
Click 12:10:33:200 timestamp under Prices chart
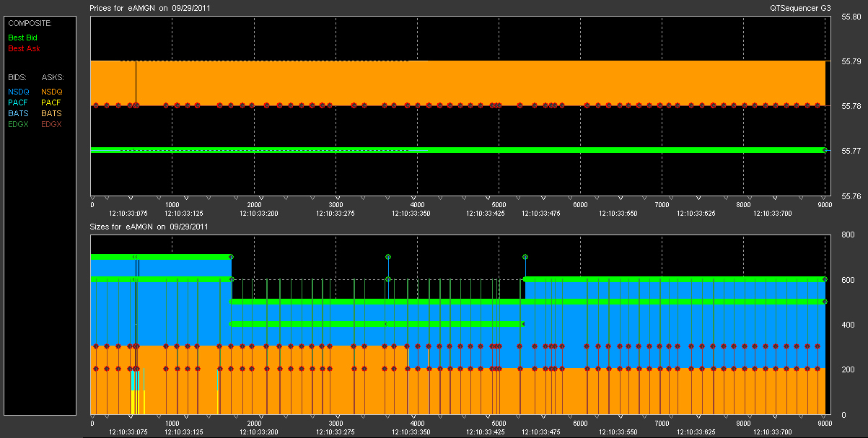click(x=258, y=213)
